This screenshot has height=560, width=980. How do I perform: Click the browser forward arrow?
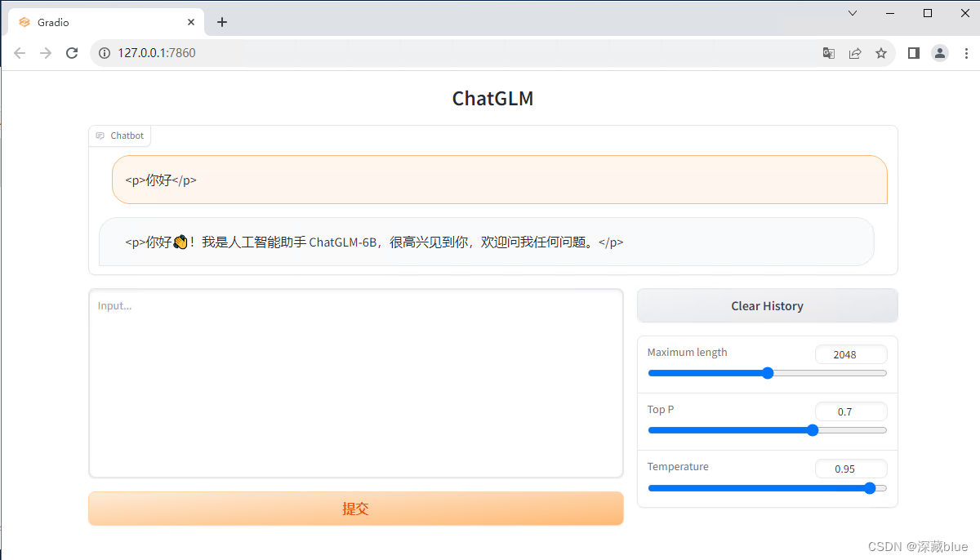(46, 53)
